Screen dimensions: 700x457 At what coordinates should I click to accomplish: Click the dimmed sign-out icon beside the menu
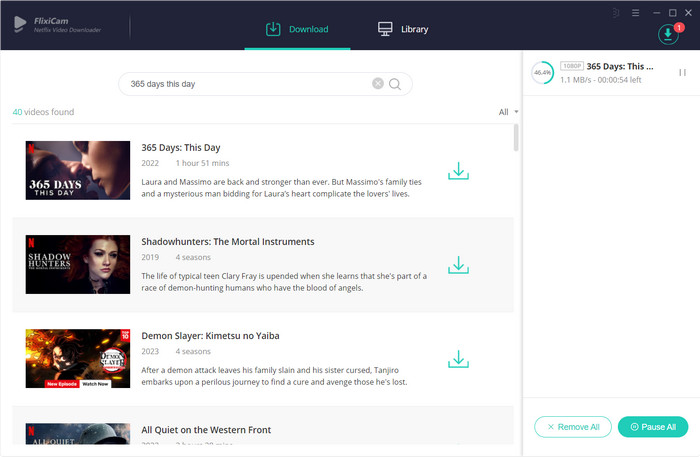click(616, 13)
